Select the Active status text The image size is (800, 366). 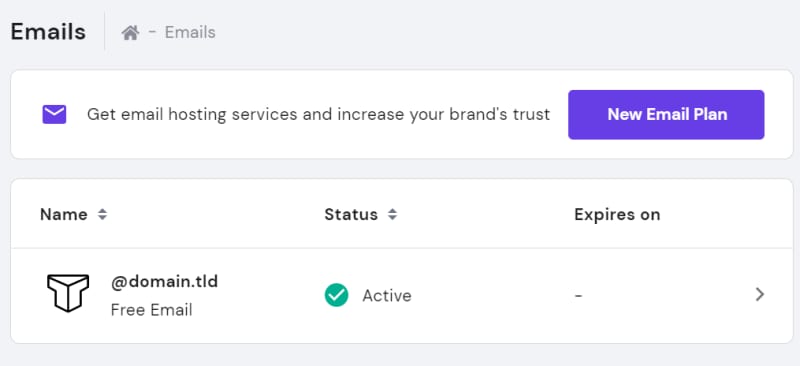tap(387, 296)
